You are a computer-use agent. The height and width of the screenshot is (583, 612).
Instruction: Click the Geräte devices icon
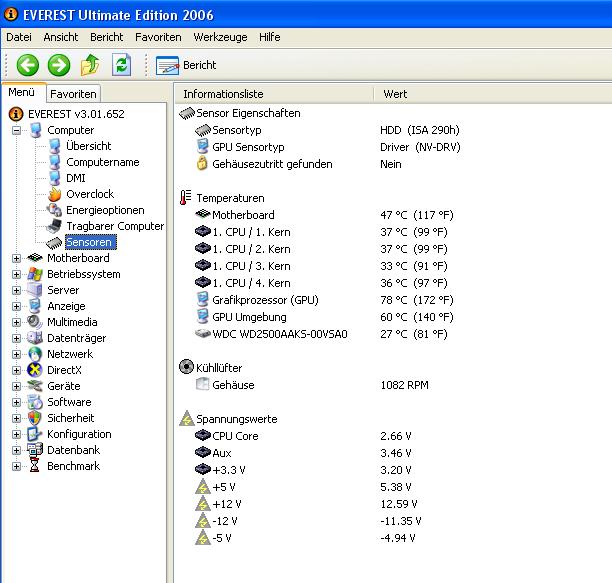[35, 386]
